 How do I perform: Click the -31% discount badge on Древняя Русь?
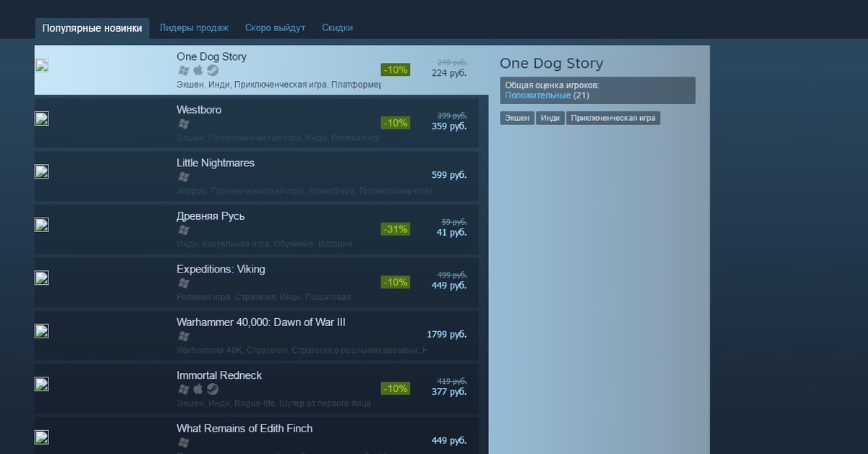(x=396, y=229)
